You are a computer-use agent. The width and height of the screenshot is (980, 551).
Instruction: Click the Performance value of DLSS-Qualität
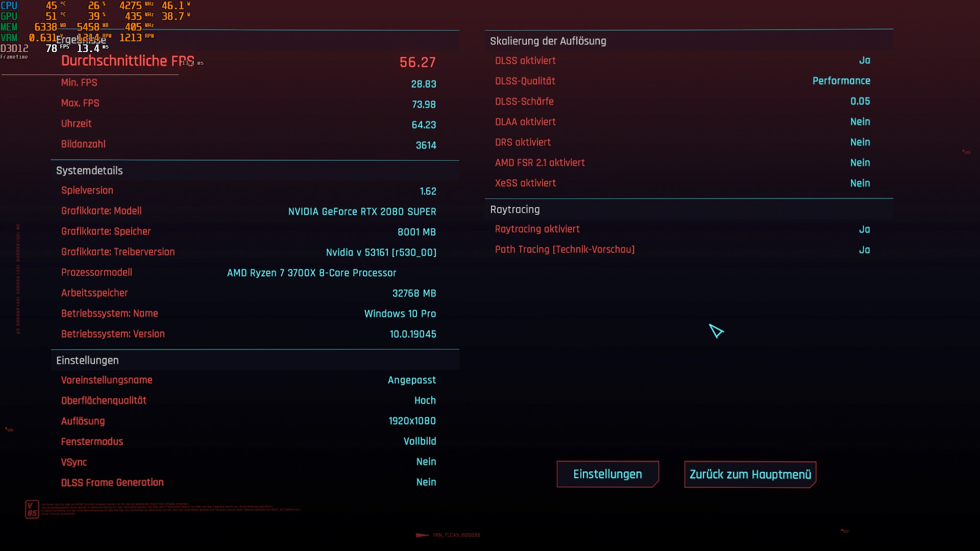coord(841,81)
